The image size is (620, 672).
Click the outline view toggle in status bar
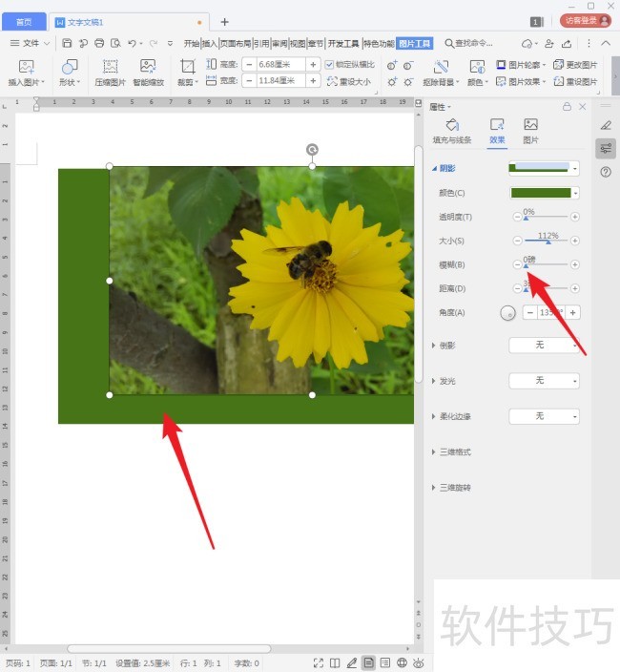(x=385, y=663)
